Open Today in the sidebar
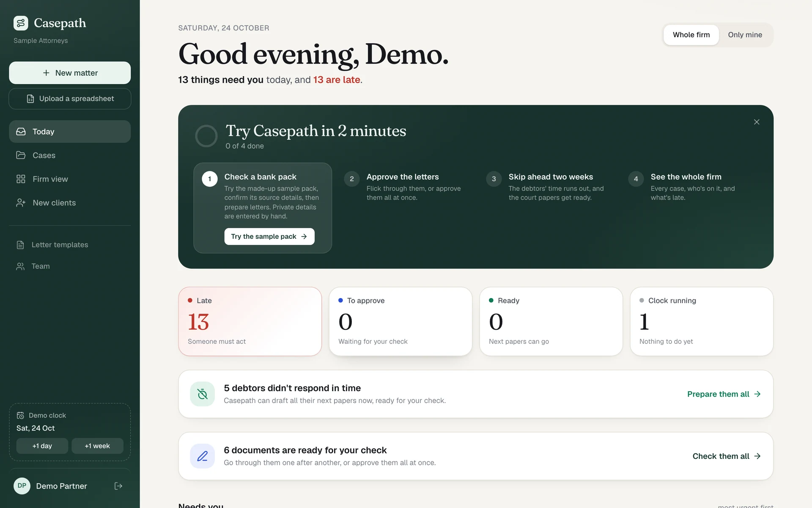Viewport: 812px width, 508px height. 70,132
